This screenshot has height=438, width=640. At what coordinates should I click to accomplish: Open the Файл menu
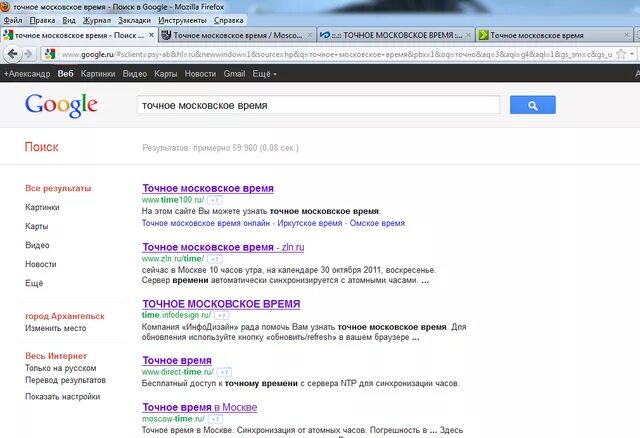(13, 20)
